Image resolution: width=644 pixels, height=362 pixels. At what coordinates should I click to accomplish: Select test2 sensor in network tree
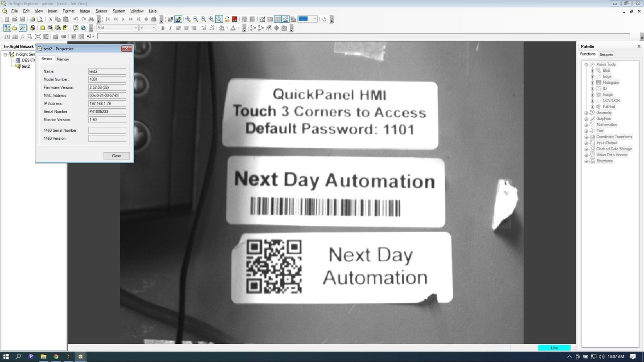coord(26,66)
